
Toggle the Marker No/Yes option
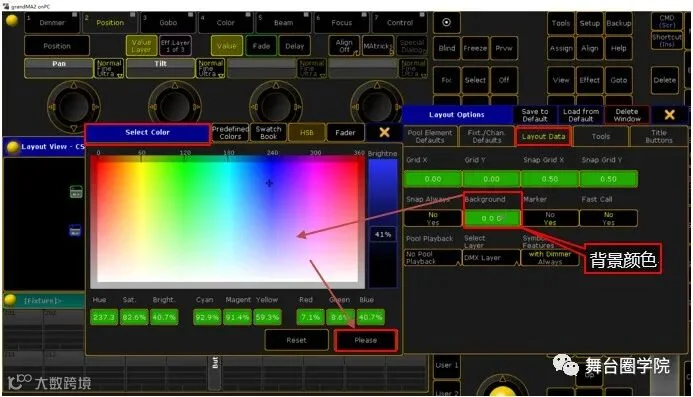pos(549,218)
